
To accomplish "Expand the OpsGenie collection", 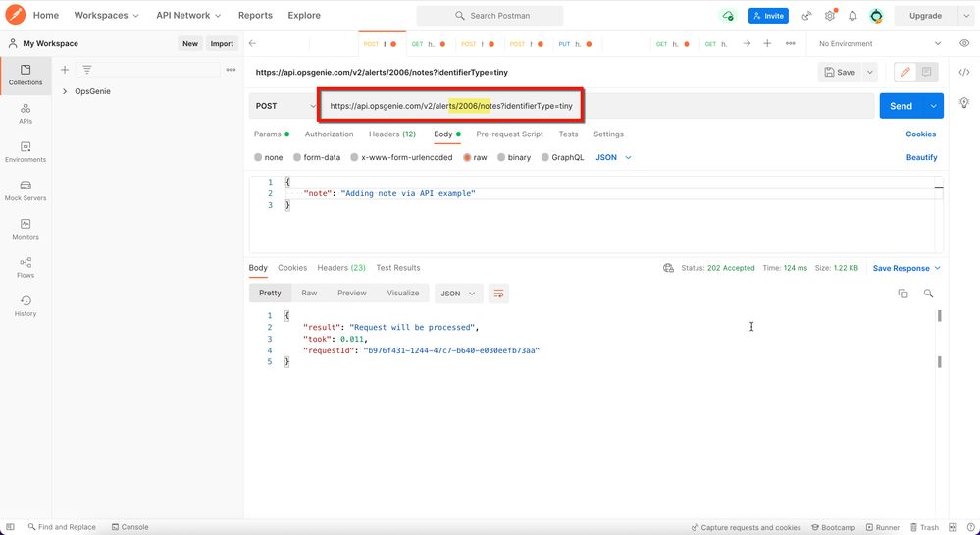I will click(65, 91).
